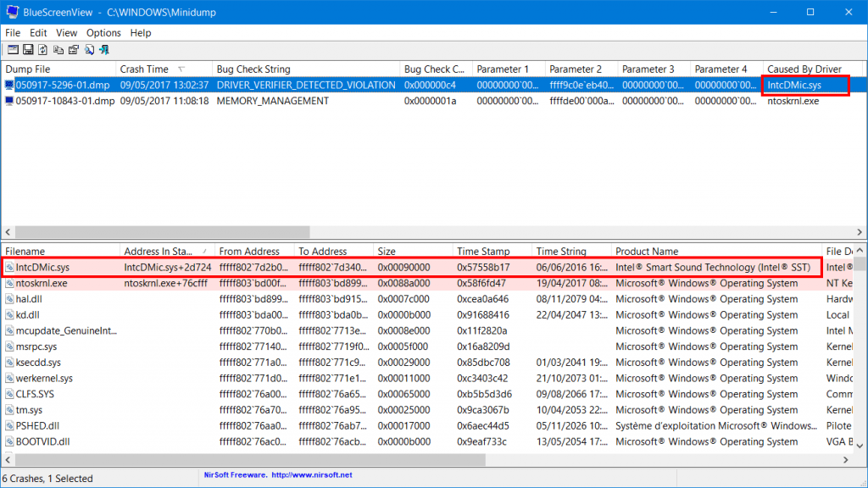Screen dimensions: 868x488
Task: Click the DRIVER_VERIFIER_DETECTED_VIOLATION cell
Action: click(x=306, y=86)
